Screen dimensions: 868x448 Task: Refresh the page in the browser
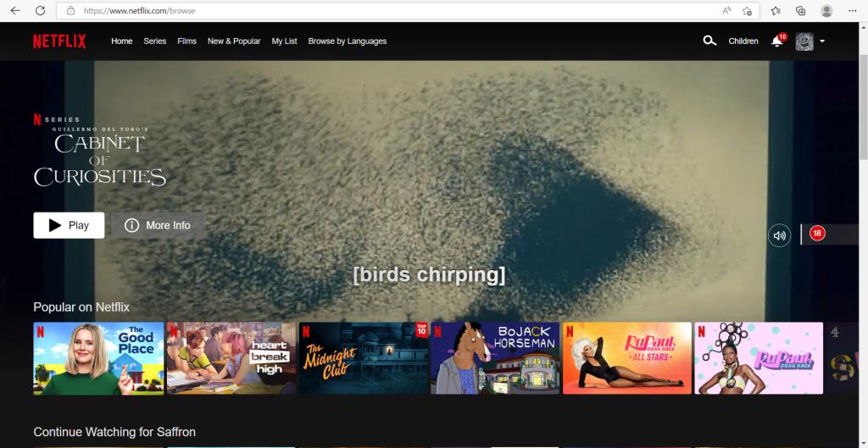click(40, 11)
